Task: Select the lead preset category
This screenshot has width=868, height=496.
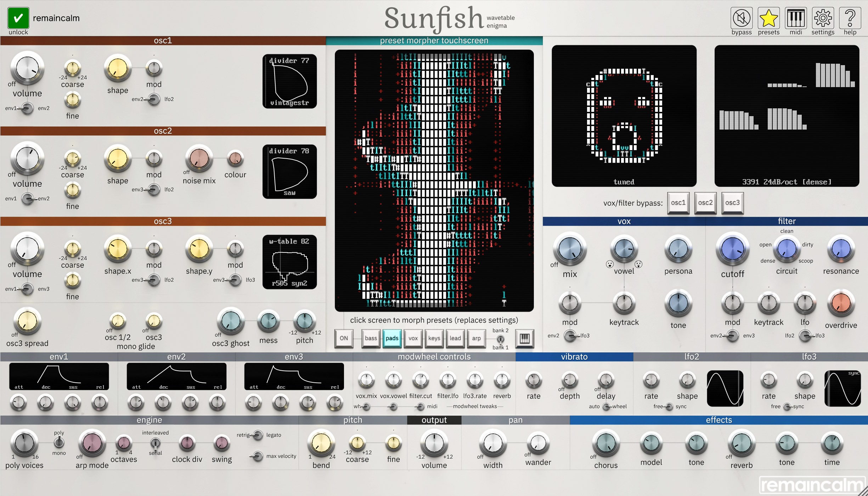Action: (x=455, y=338)
